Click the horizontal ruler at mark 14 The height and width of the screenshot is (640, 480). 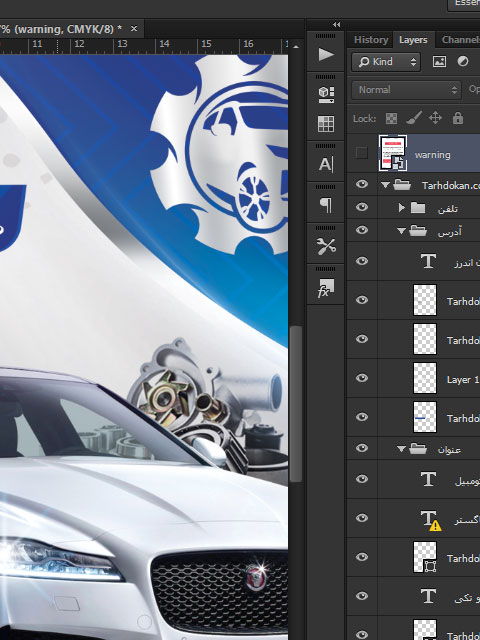click(x=164, y=44)
